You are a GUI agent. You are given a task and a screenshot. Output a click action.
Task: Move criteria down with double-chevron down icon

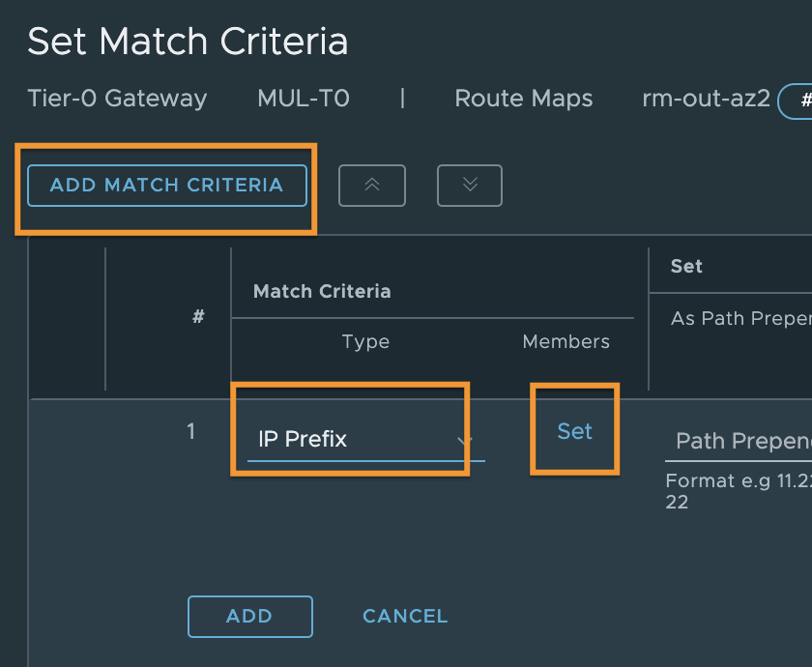(470, 186)
